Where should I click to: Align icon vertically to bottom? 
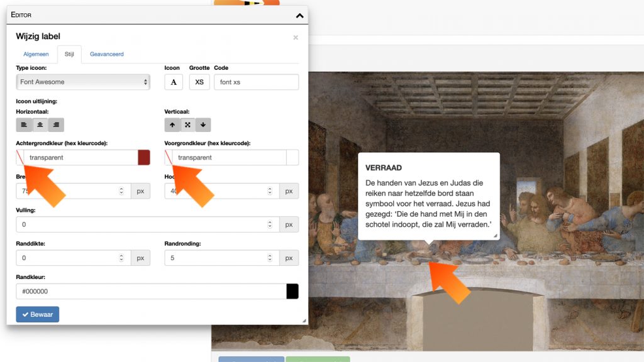point(203,125)
